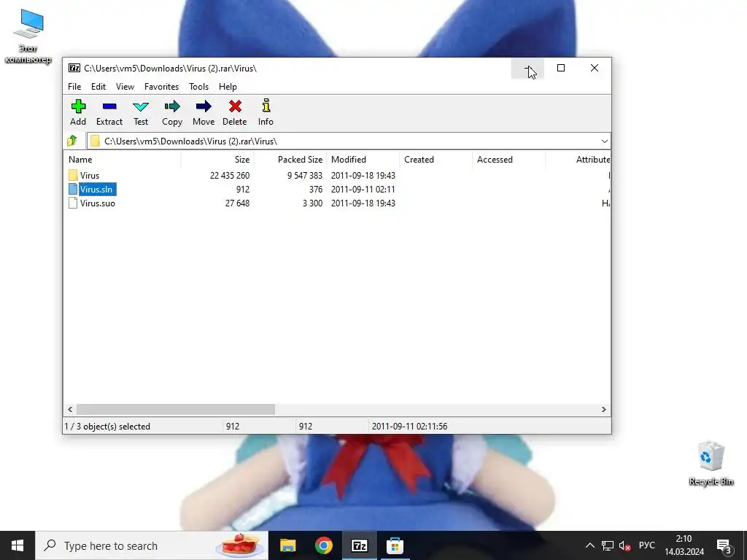The image size is (747, 560).
Task: Sort by the Name column header
Action: [x=122, y=160]
